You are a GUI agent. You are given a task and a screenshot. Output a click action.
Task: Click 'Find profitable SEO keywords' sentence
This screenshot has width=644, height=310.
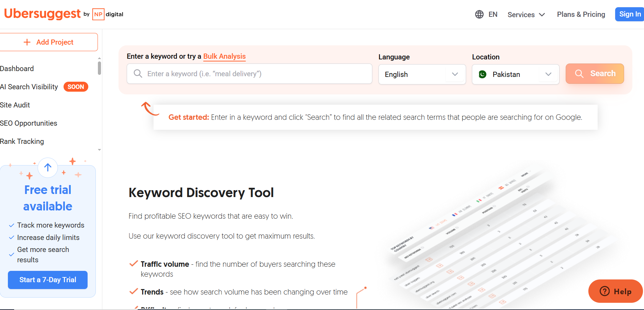click(x=211, y=216)
